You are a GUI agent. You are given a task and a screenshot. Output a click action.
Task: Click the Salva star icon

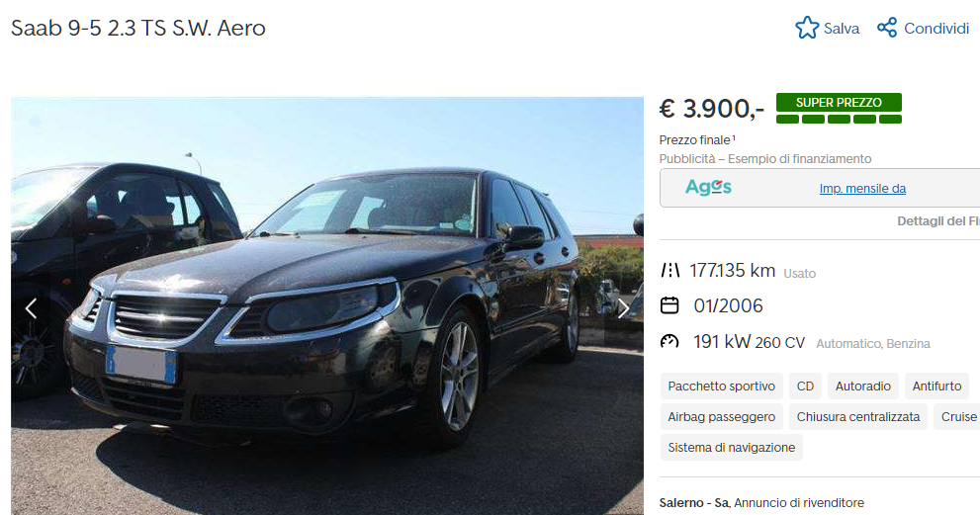(807, 28)
